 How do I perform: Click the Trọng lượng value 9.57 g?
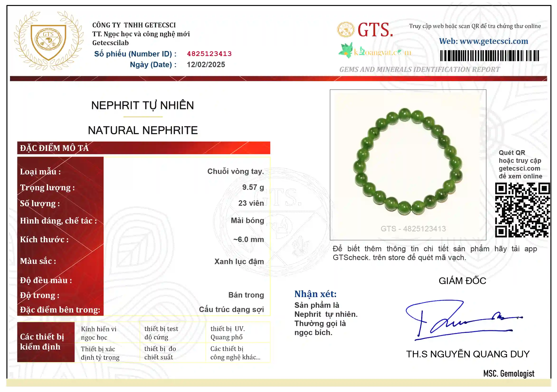point(253,187)
